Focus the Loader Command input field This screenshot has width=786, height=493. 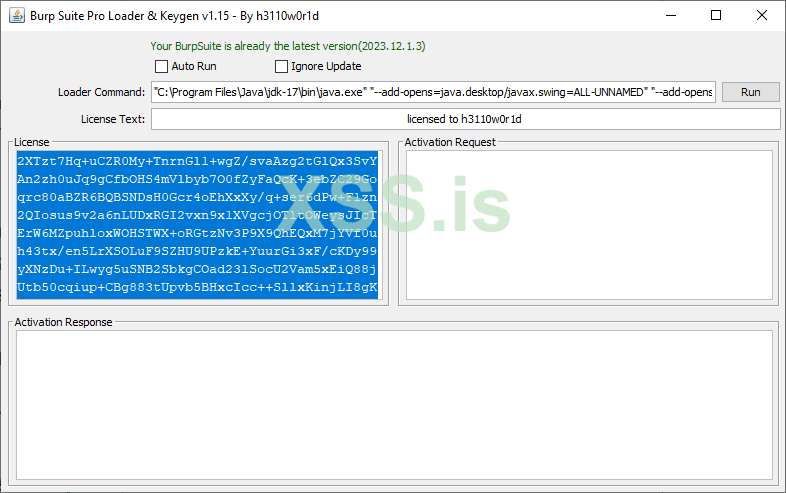tap(433, 92)
